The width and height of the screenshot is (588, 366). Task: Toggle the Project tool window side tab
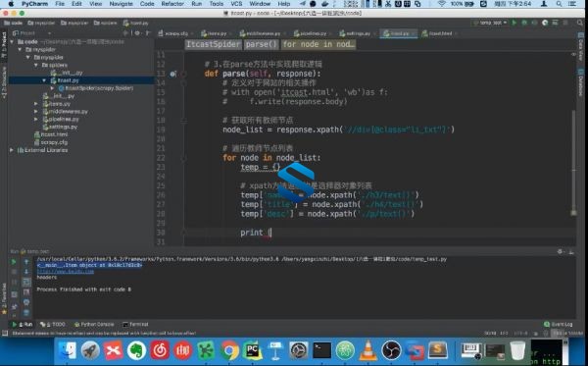4,44
